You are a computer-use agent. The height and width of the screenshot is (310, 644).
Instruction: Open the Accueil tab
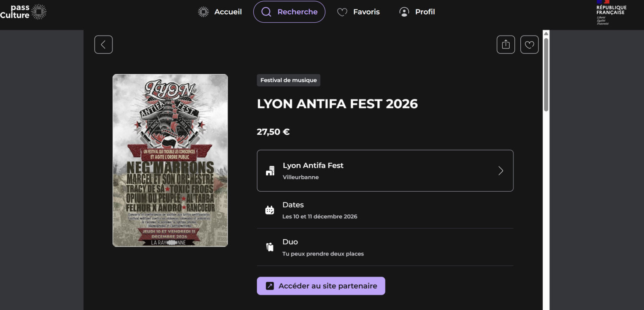tap(220, 12)
